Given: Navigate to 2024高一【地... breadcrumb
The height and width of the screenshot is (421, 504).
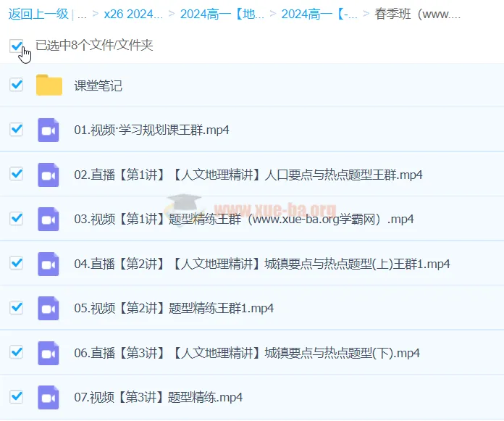Looking at the screenshot, I should click(222, 14).
